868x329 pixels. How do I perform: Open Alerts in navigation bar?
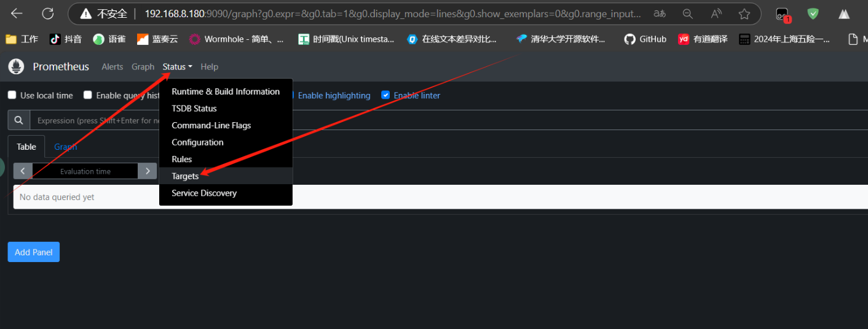pyautogui.click(x=112, y=66)
